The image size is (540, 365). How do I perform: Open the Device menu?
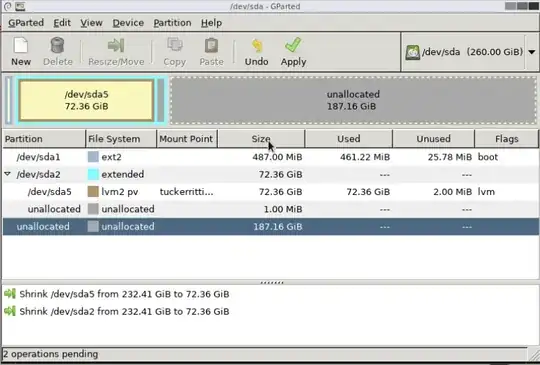128,23
